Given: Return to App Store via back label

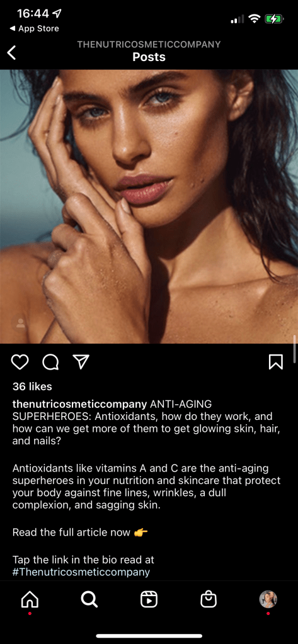Looking at the screenshot, I should [34, 28].
